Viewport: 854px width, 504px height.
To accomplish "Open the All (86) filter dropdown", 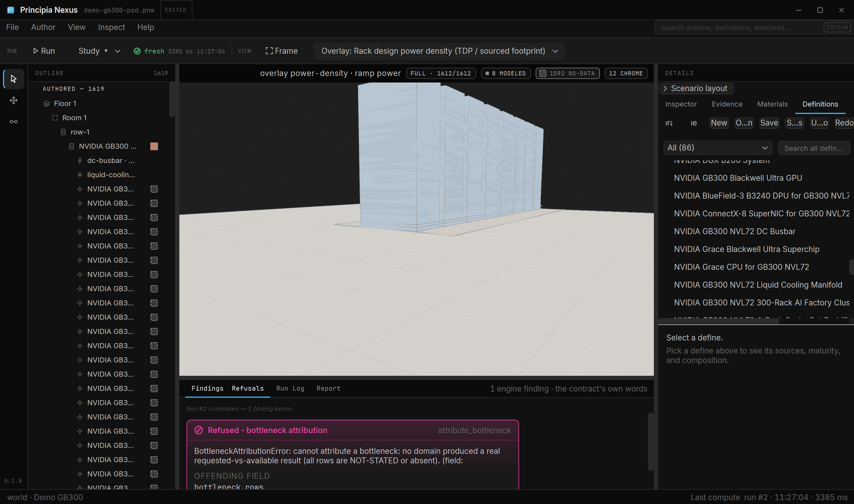I will tap(718, 148).
